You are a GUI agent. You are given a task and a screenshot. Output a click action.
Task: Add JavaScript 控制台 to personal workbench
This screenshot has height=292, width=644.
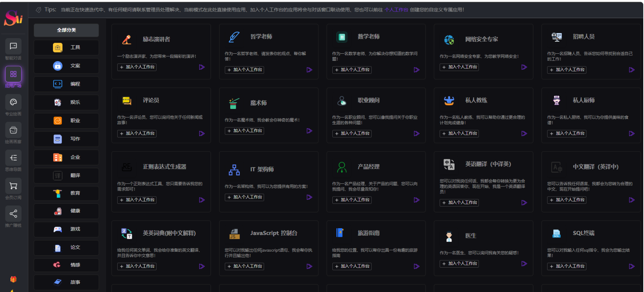(x=245, y=266)
